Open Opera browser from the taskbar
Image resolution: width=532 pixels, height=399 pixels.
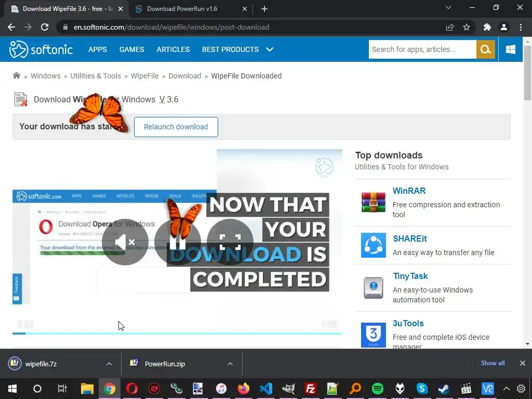pos(131,389)
